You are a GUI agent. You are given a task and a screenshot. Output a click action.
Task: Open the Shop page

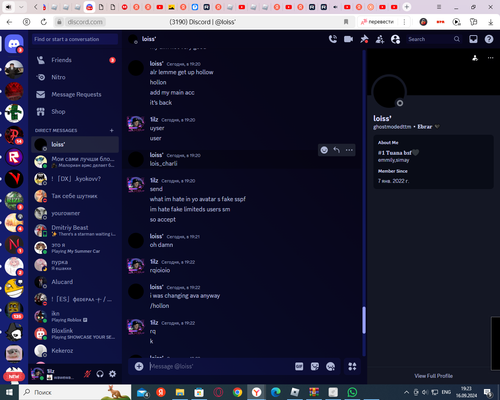[x=75, y=112]
